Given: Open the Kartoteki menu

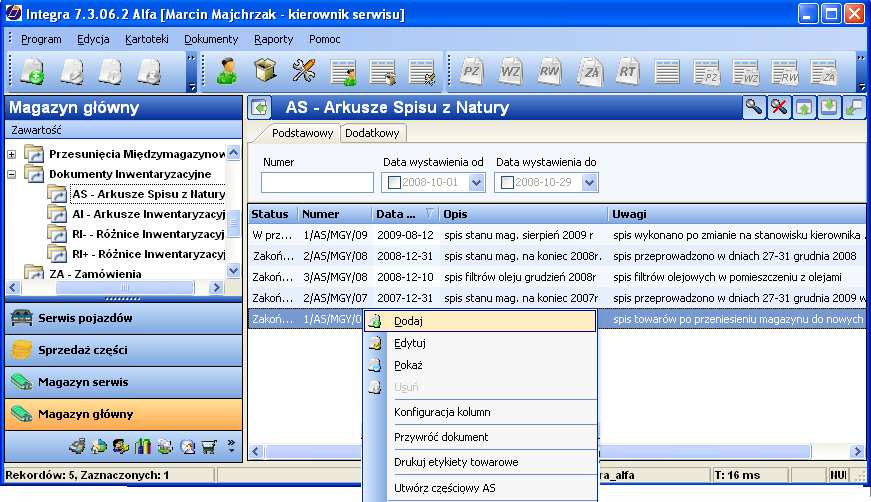Looking at the screenshot, I should [147, 39].
